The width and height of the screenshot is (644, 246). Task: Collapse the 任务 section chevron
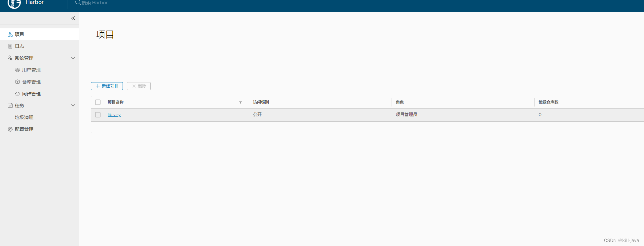pyautogui.click(x=73, y=106)
